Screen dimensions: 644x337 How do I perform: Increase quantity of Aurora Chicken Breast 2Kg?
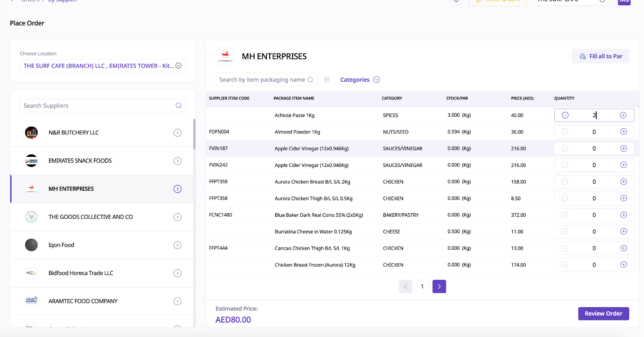623,182
